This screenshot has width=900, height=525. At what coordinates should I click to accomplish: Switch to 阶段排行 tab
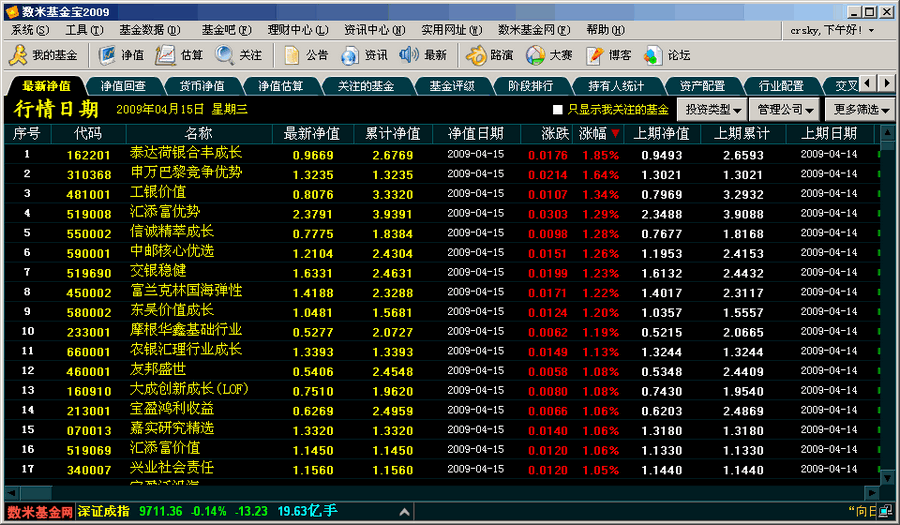click(x=531, y=86)
